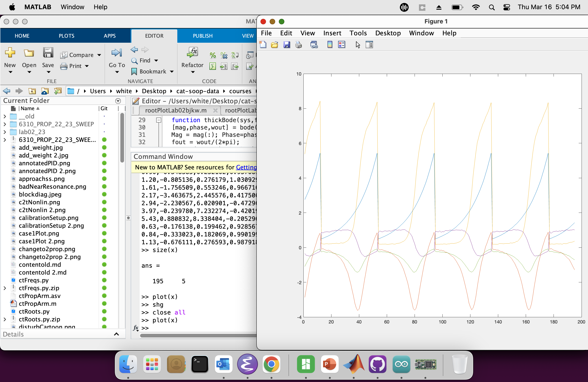Viewport: 588px width, 382px height.
Task: Toggle Details panel expand arrow
Action: click(x=116, y=334)
